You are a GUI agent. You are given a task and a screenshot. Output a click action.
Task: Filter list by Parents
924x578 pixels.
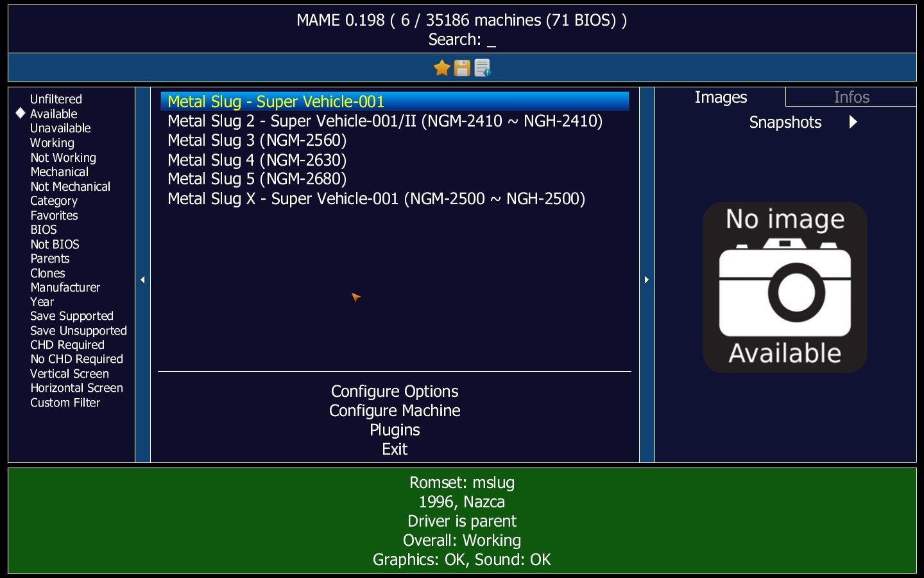click(49, 258)
